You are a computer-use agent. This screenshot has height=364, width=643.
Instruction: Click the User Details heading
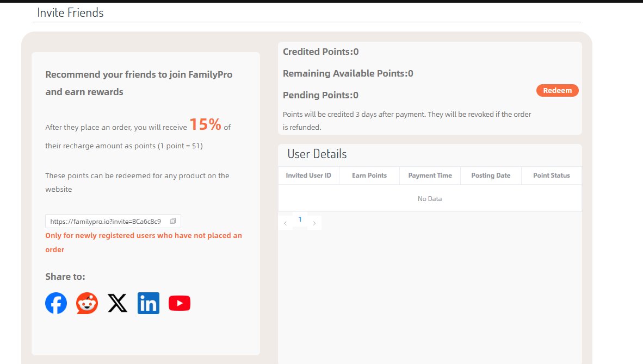(317, 154)
